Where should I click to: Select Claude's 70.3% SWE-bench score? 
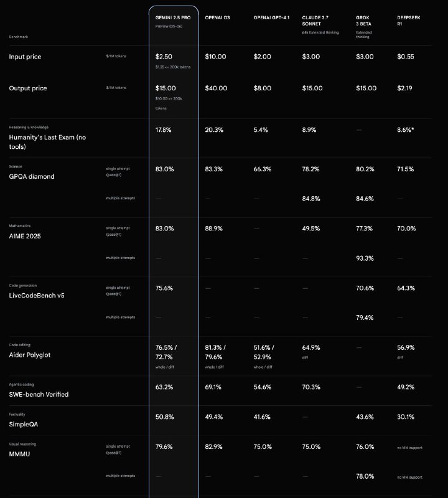coord(311,387)
